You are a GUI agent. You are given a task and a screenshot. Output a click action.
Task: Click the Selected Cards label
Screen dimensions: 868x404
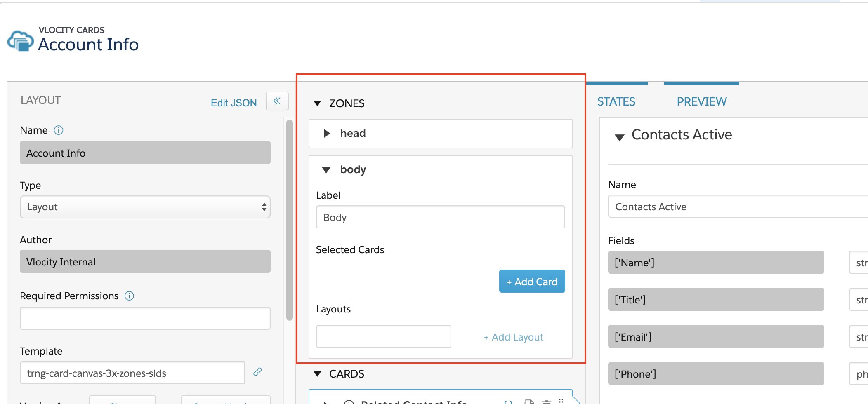(x=350, y=250)
